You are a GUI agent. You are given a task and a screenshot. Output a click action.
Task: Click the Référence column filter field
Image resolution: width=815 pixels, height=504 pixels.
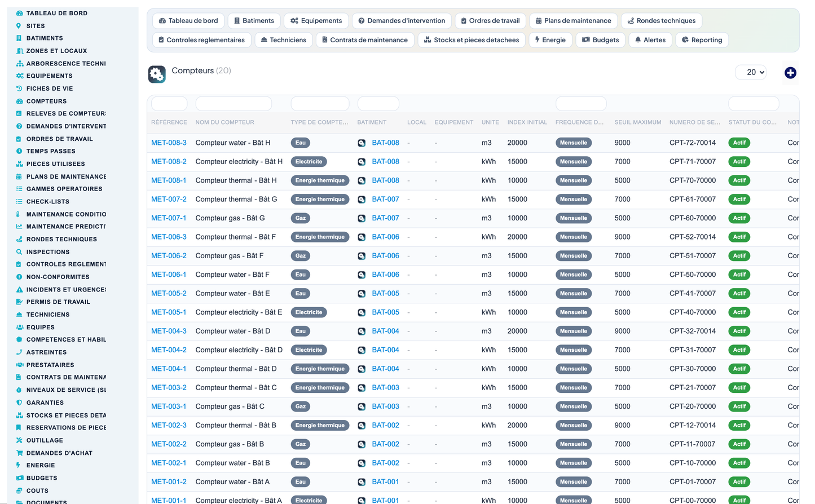[169, 104]
